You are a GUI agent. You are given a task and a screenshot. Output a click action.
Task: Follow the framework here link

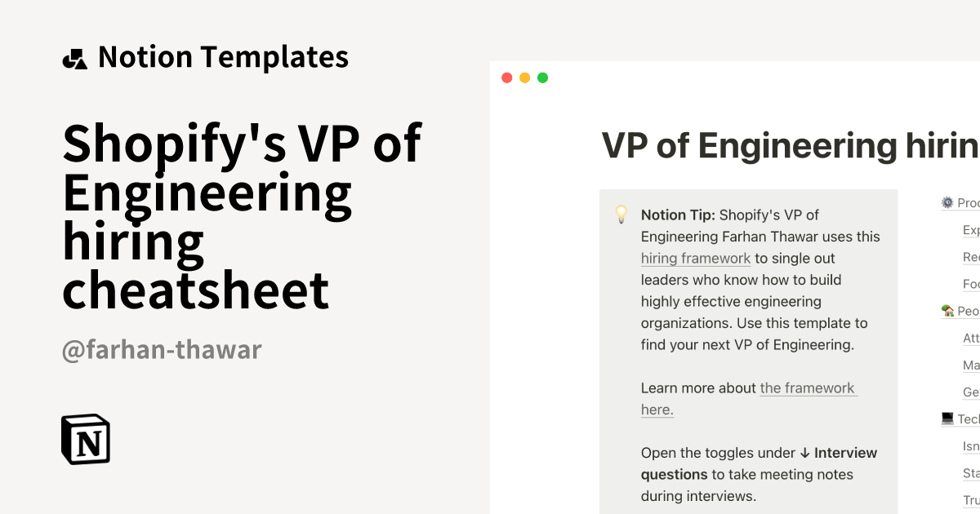(x=808, y=388)
